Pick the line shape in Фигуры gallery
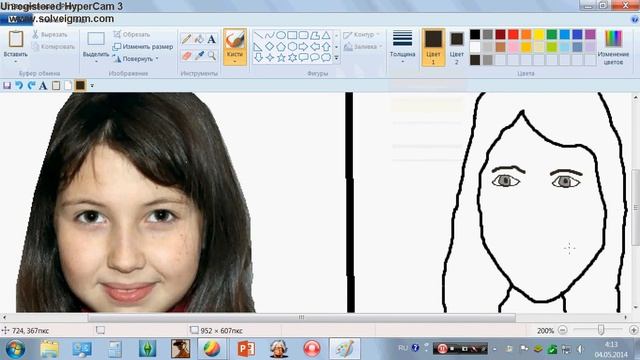 pyautogui.click(x=258, y=35)
